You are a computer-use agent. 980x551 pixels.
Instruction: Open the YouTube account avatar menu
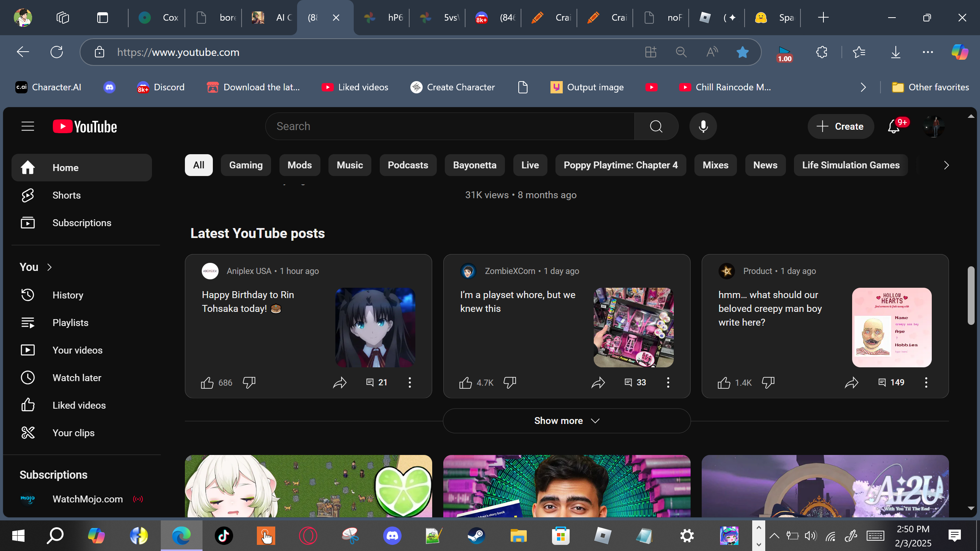pos(934,126)
